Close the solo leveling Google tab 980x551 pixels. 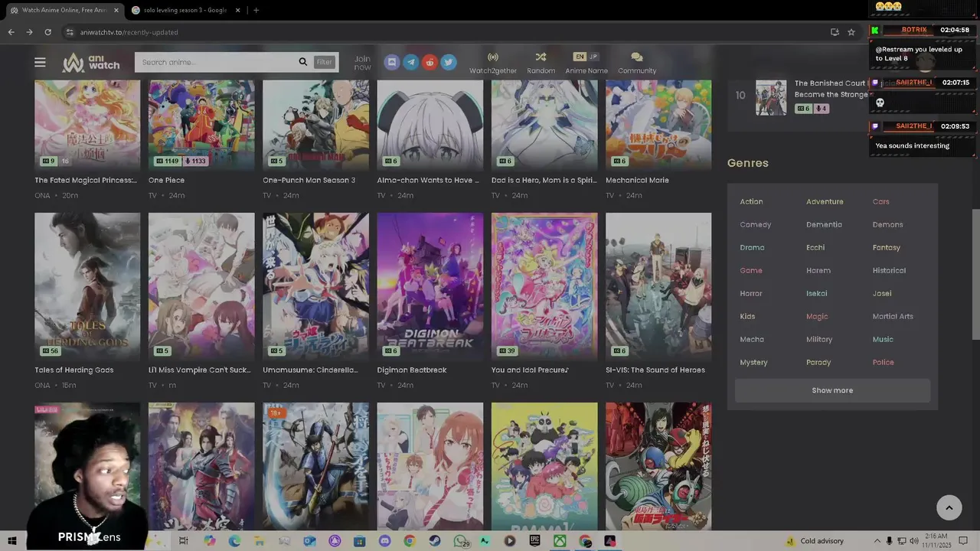point(237,10)
